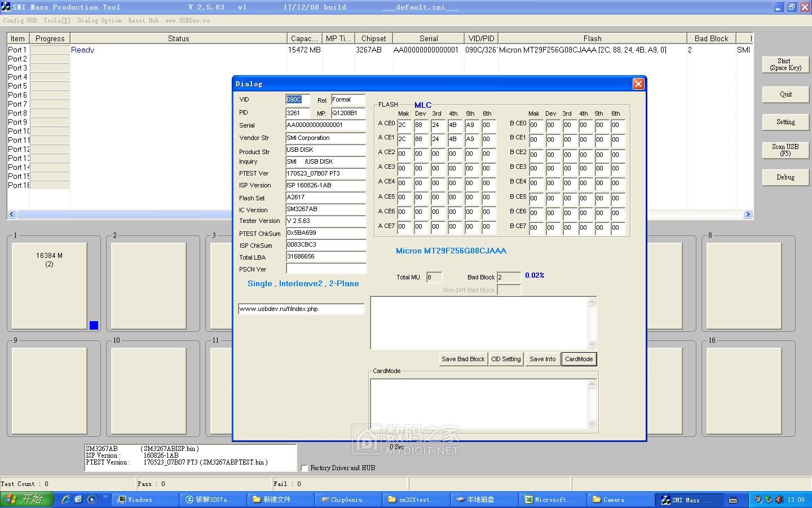
Task: Click the Total MU field
Action: pyautogui.click(x=434, y=277)
